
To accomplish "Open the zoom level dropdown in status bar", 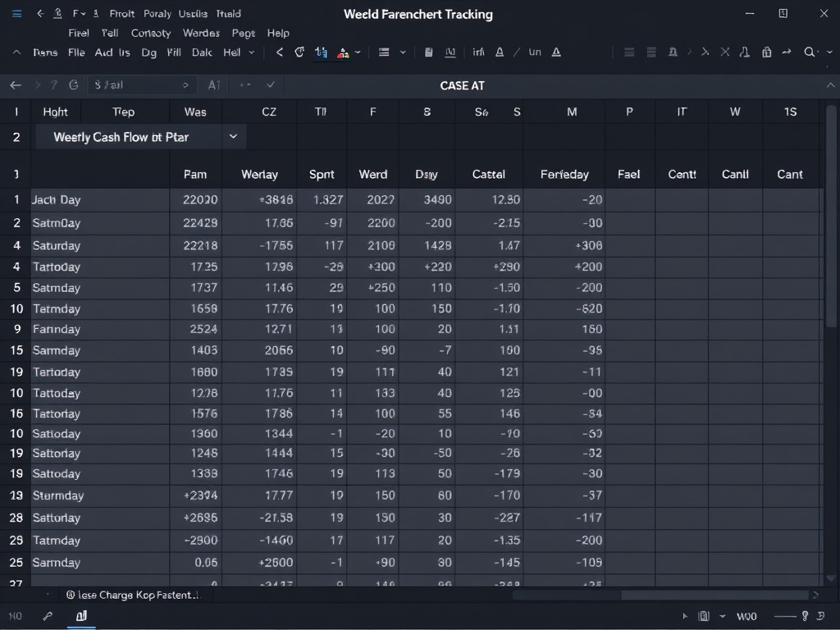I will pos(746,616).
